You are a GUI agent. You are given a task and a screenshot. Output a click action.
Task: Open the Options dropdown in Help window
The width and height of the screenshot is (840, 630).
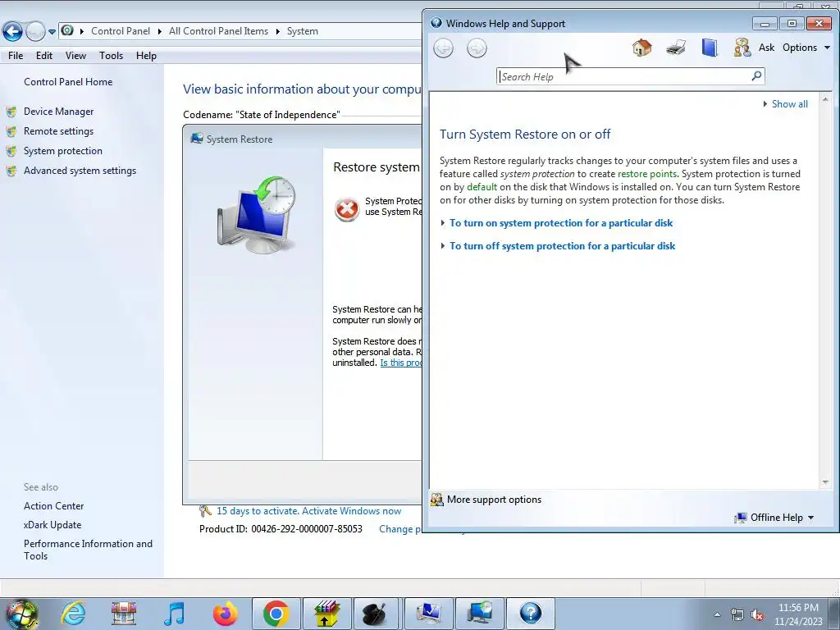tap(806, 47)
